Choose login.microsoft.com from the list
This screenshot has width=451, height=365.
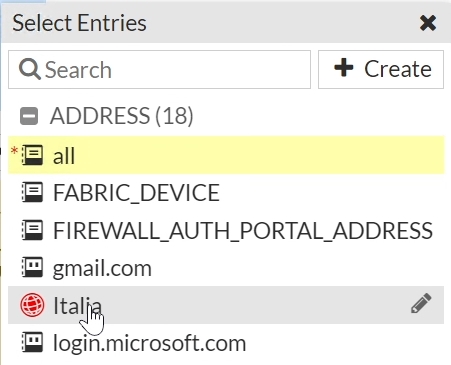(x=226, y=342)
